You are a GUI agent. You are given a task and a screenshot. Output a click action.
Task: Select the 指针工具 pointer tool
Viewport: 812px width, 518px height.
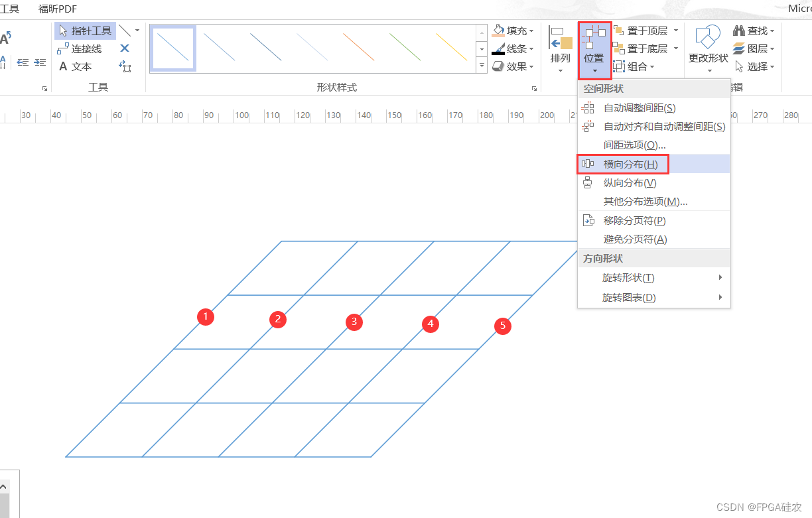point(86,31)
